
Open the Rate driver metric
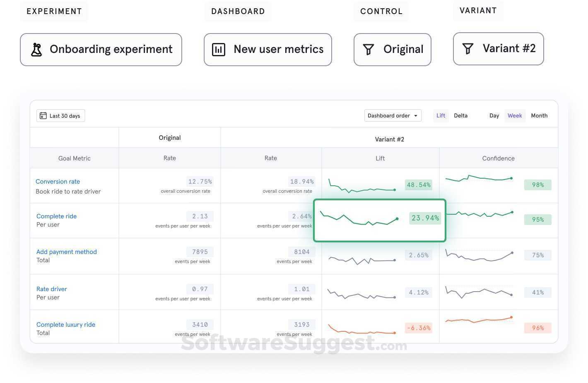coord(51,289)
